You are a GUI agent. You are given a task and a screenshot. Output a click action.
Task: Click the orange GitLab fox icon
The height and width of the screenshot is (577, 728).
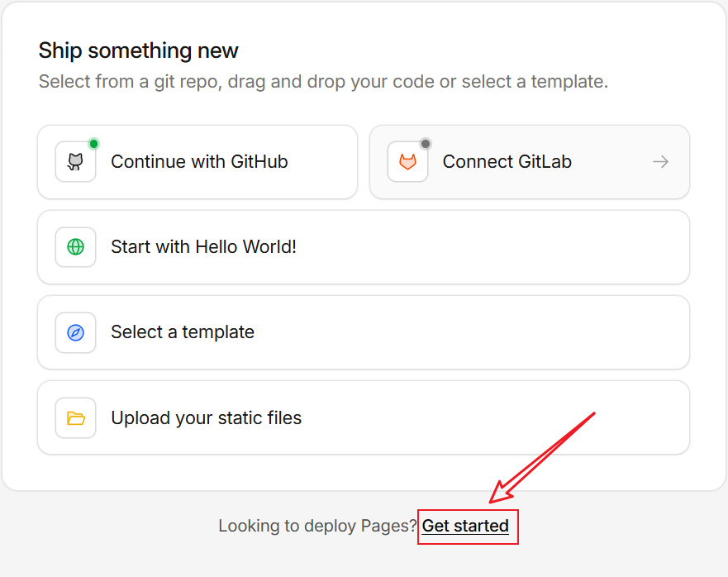(407, 162)
